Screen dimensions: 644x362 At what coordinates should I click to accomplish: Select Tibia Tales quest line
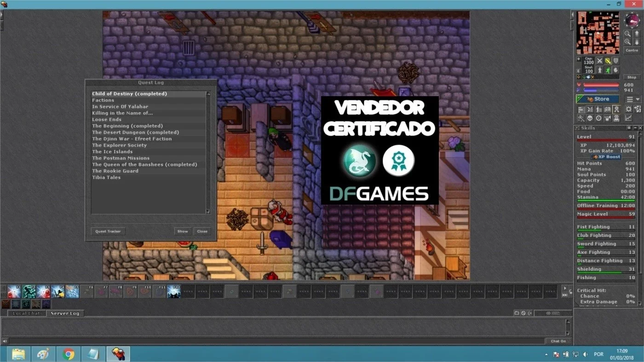pos(148,178)
